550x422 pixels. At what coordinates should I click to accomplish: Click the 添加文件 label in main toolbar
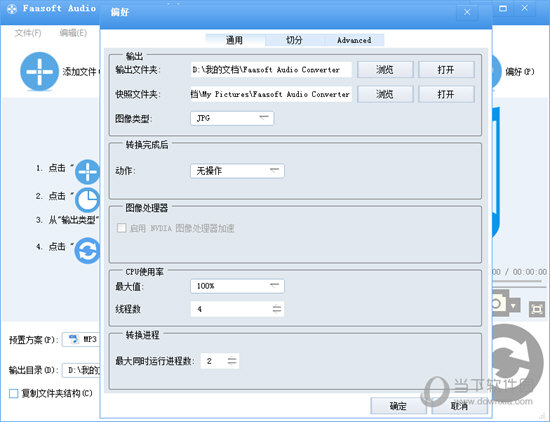(81, 72)
